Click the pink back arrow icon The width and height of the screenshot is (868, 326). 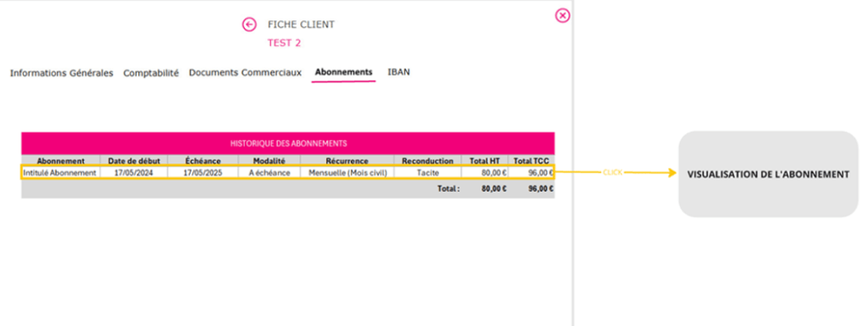coord(249,25)
